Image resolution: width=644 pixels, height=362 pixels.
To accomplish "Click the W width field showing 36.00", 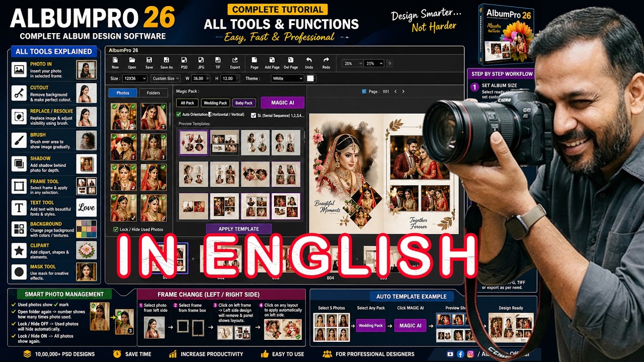I will [200, 78].
